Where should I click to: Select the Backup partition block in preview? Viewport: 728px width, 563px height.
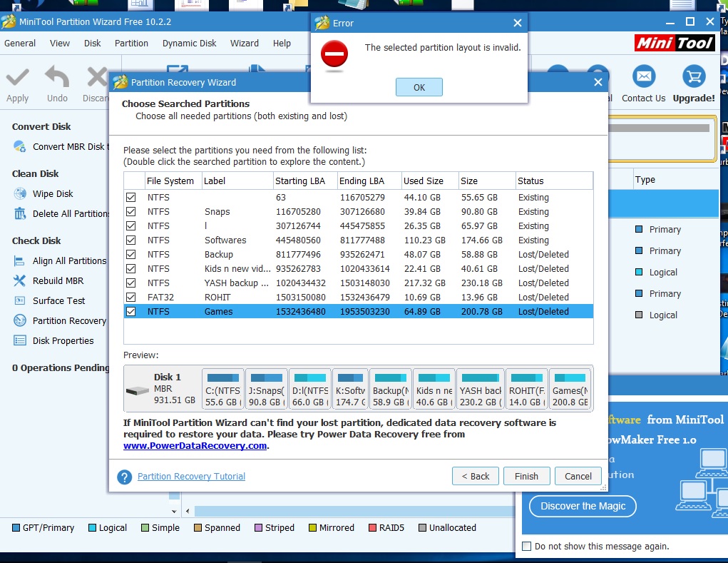coord(391,389)
